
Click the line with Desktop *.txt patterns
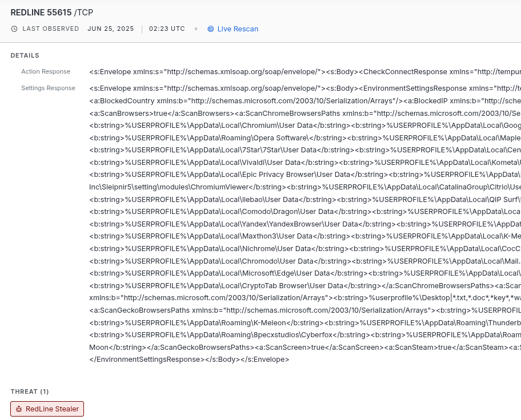305,297
